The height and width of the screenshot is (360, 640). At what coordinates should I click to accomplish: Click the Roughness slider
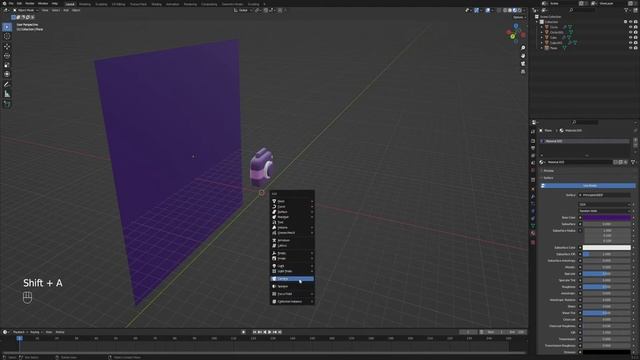tap(607, 287)
